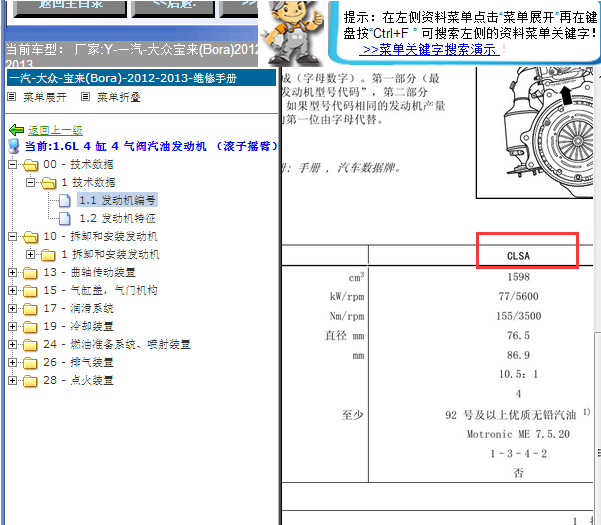601x525 pixels.
Task: Click the CLSA engine code cell
Action: (x=519, y=256)
